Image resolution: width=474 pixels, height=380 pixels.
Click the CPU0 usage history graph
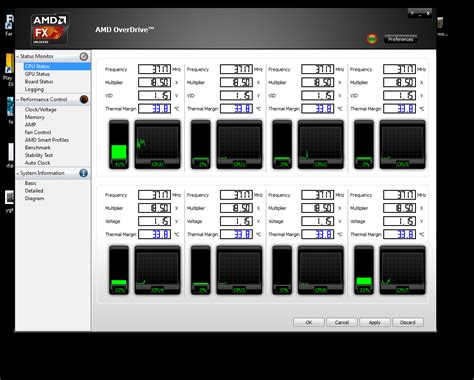click(157, 144)
